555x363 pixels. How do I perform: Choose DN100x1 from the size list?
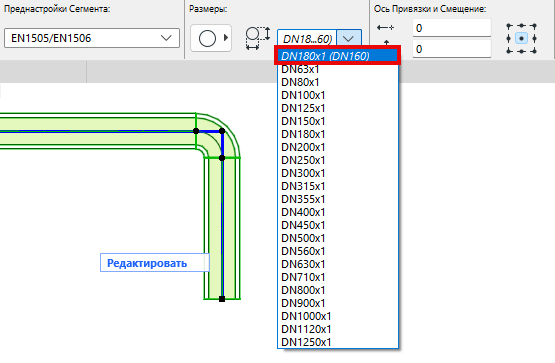[x=338, y=95]
